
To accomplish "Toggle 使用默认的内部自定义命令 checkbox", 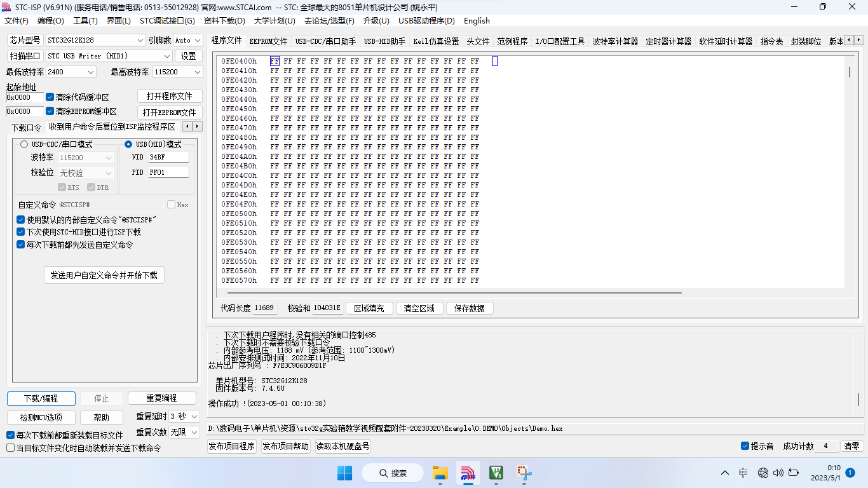I will point(21,219).
